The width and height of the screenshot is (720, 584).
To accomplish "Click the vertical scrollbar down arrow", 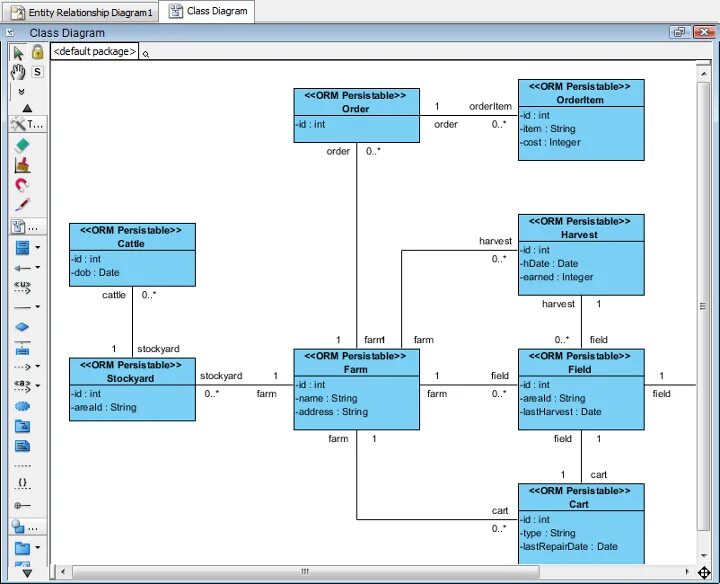I will [704, 556].
